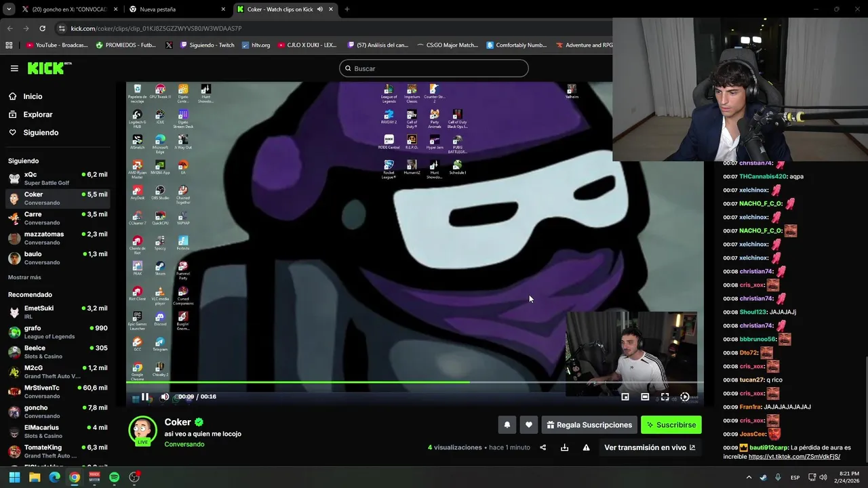Open Chrome tab search dropdown
The height and width of the screenshot is (488, 868).
[8, 9]
